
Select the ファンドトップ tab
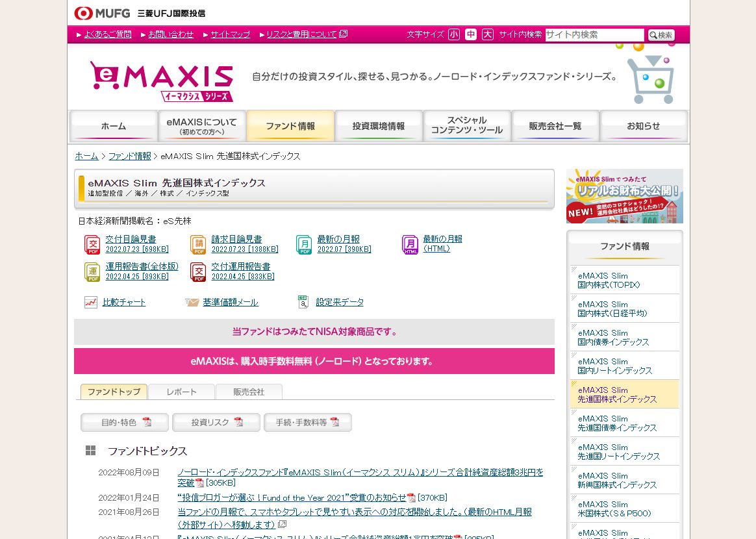(x=114, y=392)
